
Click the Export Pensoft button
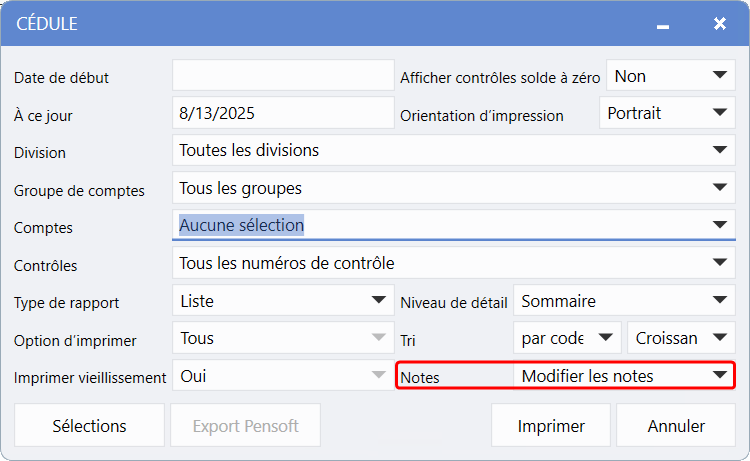tap(245, 426)
